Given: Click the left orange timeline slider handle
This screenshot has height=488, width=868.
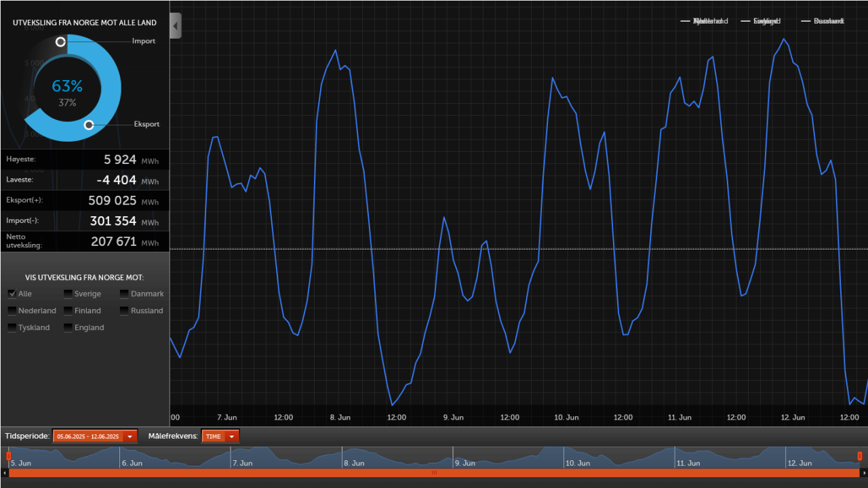Looking at the screenshot, I should (8, 455).
